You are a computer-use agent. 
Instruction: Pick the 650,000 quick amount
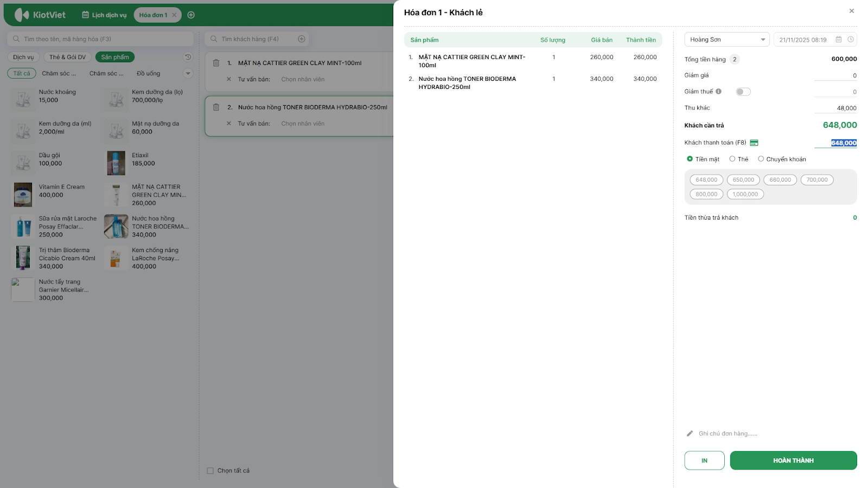click(743, 180)
